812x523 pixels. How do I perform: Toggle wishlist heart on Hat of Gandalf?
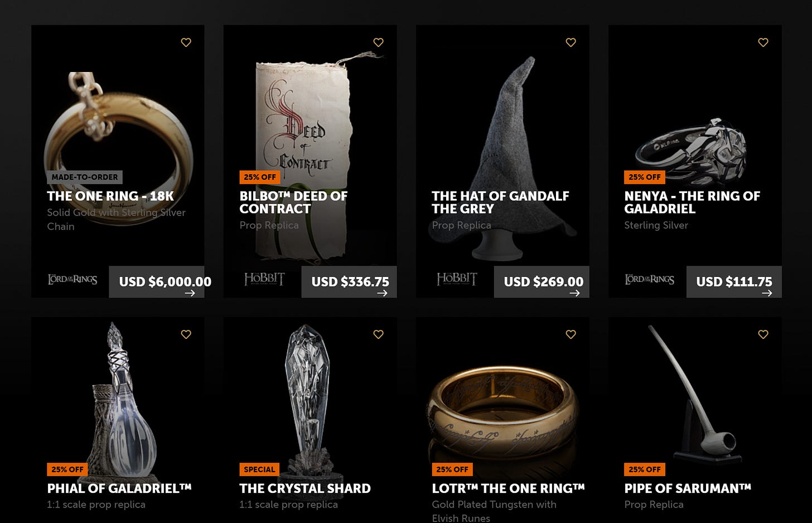click(x=571, y=42)
